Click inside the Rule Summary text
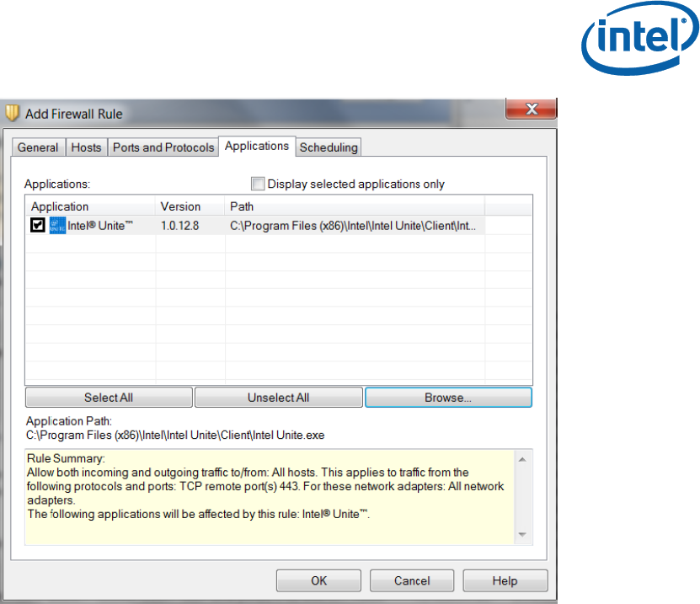The height and width of the screenshot is (604, 700). click(270, 497)
